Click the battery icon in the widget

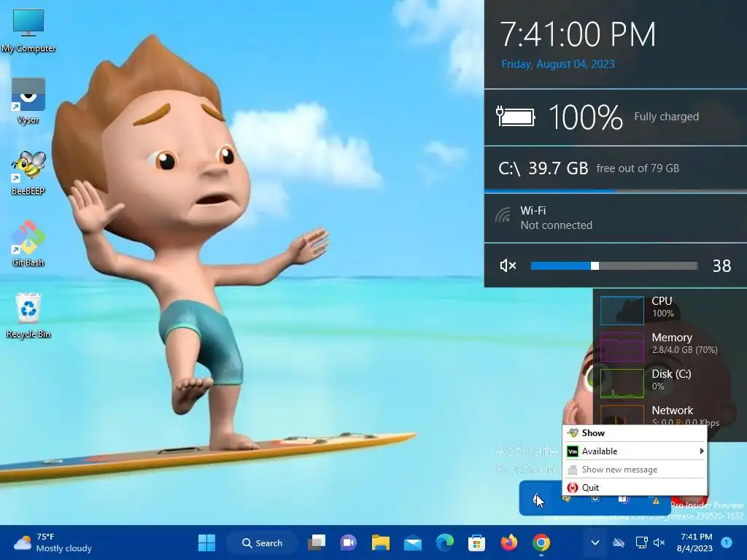point(516,117)
